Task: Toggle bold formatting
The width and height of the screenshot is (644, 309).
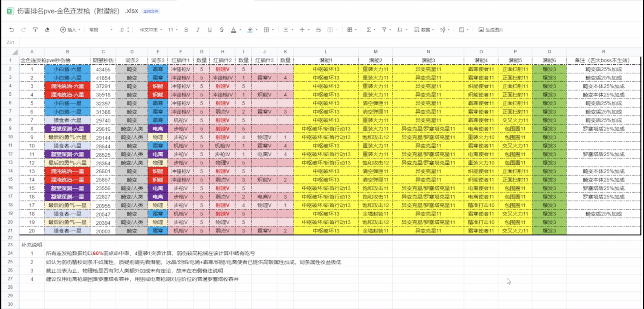Action: pos(186,30)
